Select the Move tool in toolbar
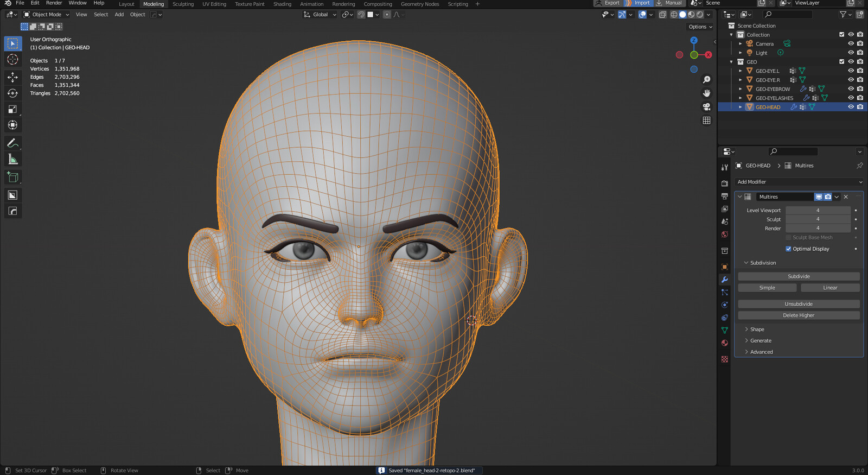 pos(12,77)
